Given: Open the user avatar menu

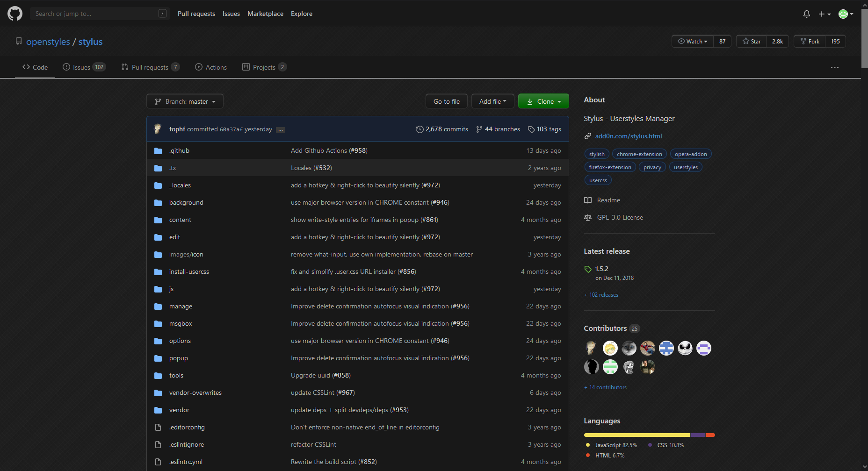Looking at the screenshot, I should tap(846, 14).
